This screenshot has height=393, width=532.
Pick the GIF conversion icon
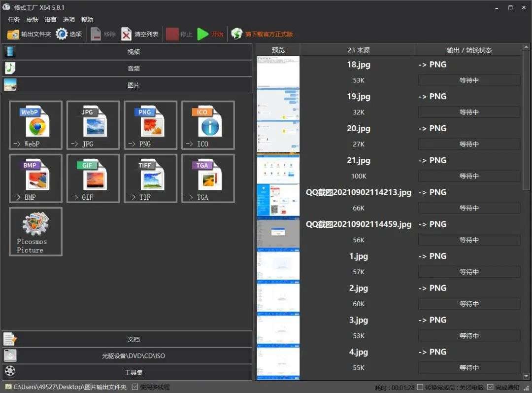click(x=93, y=179)
